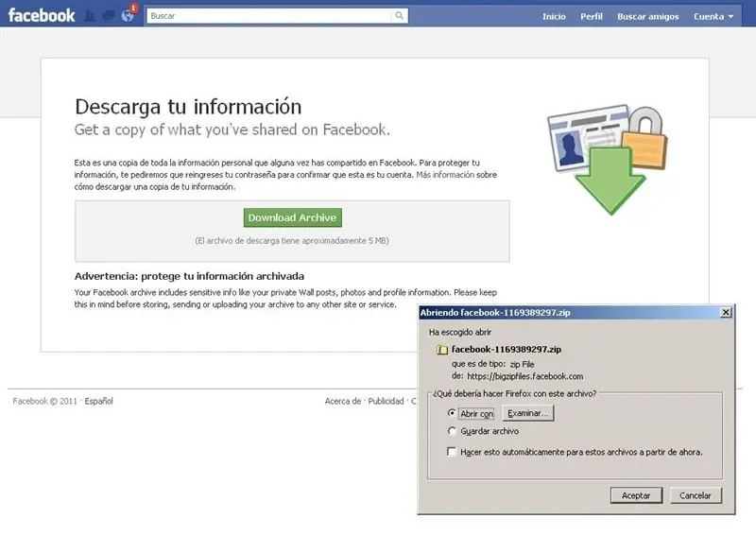
Task: Go to Inicio in the top bar
Action: click(x=554, y=16)
